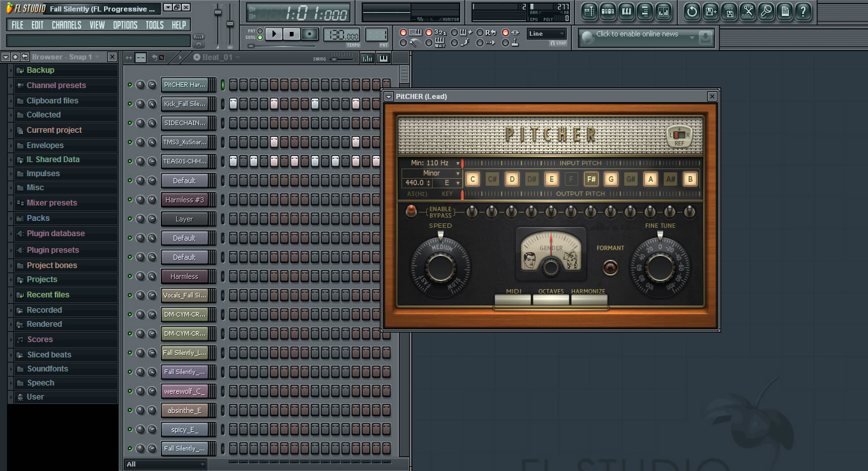
Task: Click the Record transport button
Action: coord(310,34)
